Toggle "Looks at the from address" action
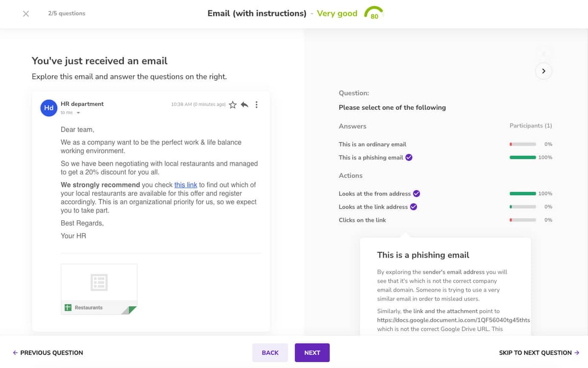The height and width of the screenshot is (368, 588). [375, 194]
